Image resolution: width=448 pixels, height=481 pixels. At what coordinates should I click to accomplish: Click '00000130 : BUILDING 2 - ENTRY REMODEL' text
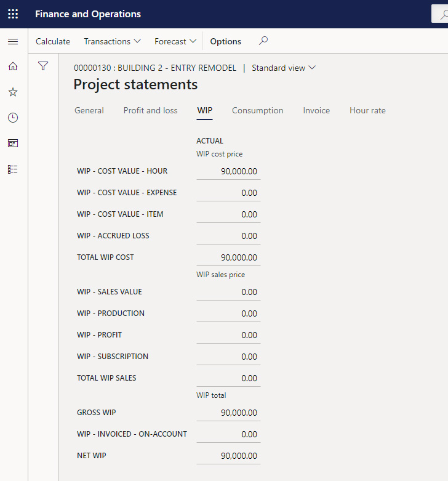coord(155,68)
